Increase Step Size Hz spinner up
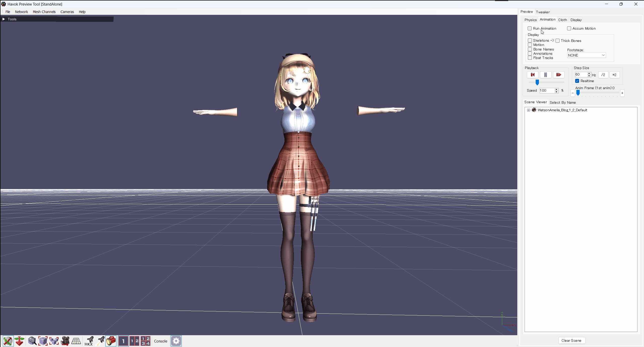The width and height of the screenshot is (644, 347). [589, 73]
